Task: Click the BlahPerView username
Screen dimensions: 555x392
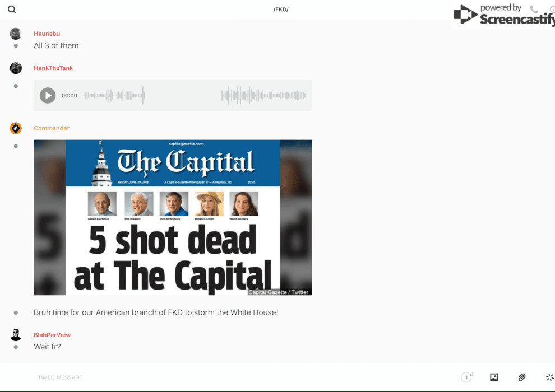Action: pos(52,335)
